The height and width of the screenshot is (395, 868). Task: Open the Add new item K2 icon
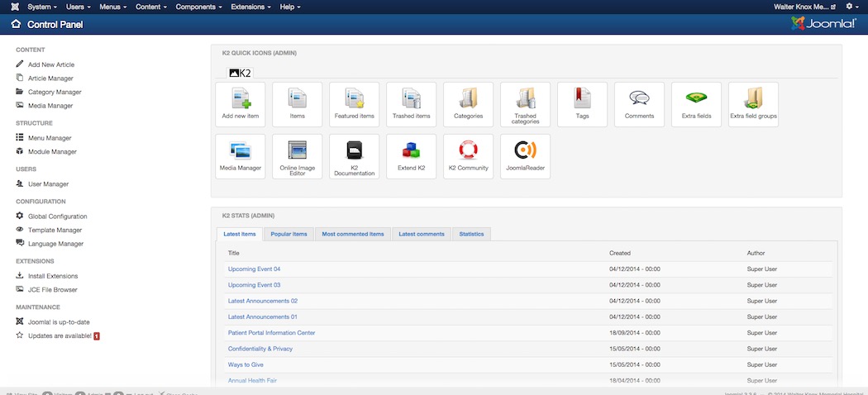241,105
